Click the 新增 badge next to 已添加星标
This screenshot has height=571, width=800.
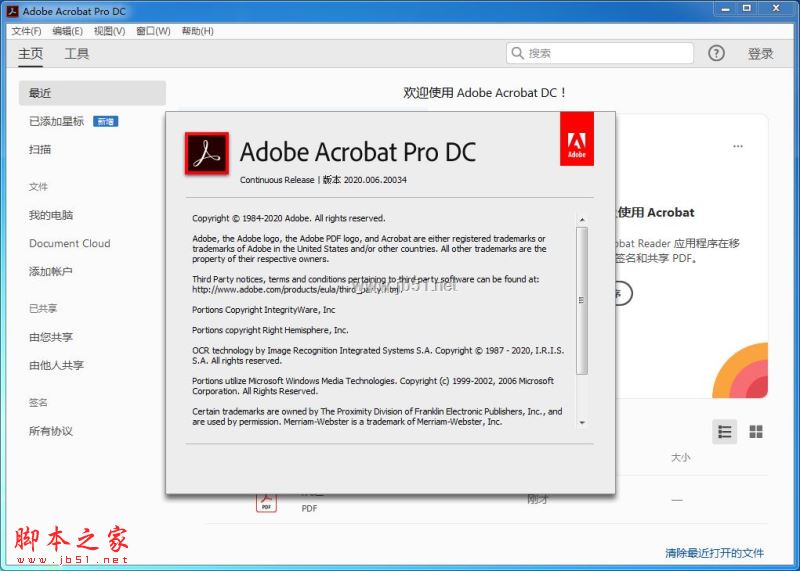(x=106, y=121)
